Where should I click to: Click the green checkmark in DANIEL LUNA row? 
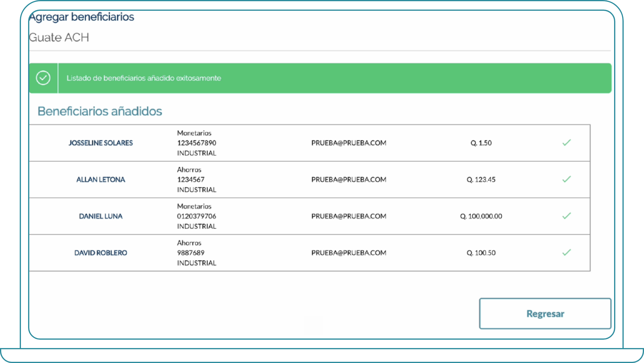coord(567,216)
